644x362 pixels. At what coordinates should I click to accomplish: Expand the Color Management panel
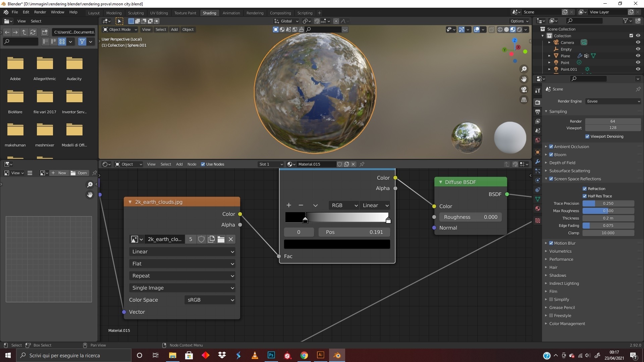point(546,323)
